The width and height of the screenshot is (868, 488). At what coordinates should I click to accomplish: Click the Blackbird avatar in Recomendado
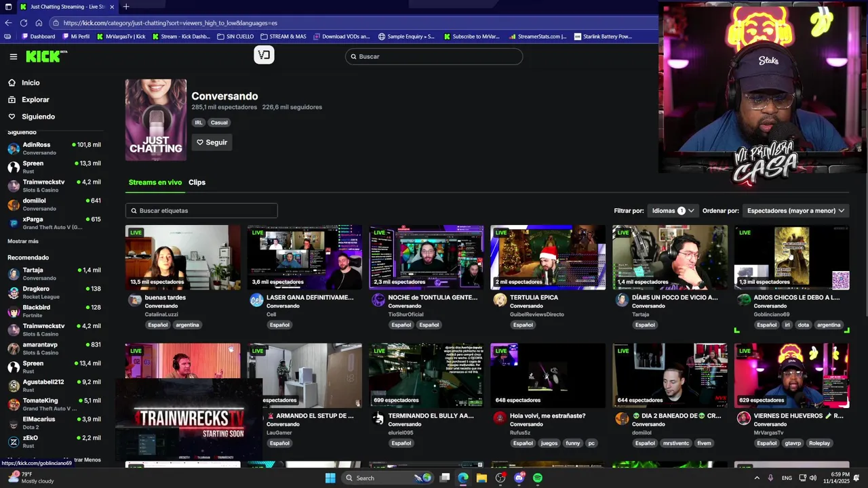point(14,311)
